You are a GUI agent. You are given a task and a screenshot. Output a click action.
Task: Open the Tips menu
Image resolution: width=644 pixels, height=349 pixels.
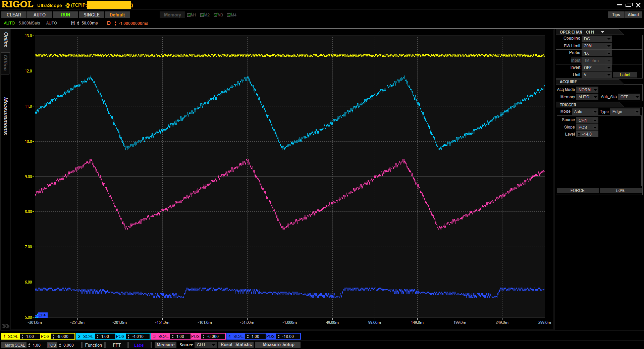616,15
